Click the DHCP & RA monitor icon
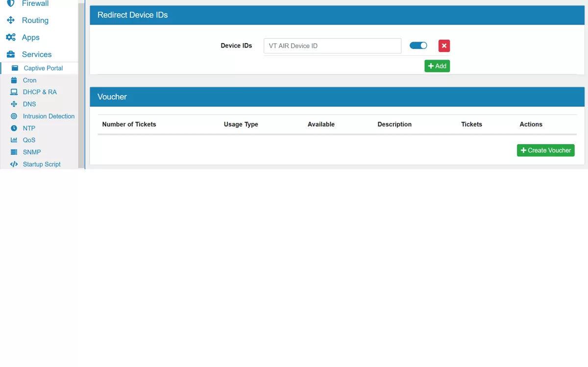This screenshot has height=367, width=588. pyautogui.click(x=13, y=92)
